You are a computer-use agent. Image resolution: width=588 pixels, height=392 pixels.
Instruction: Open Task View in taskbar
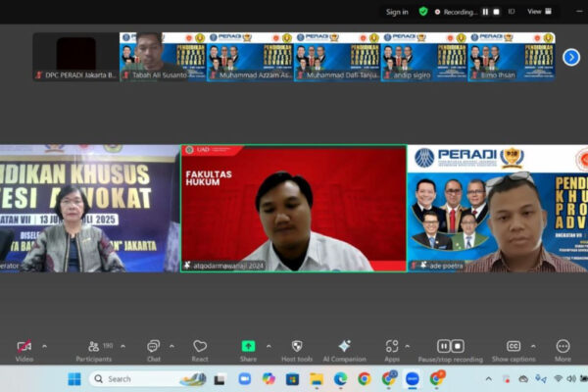pyautogui.click(x=219, y=379)
